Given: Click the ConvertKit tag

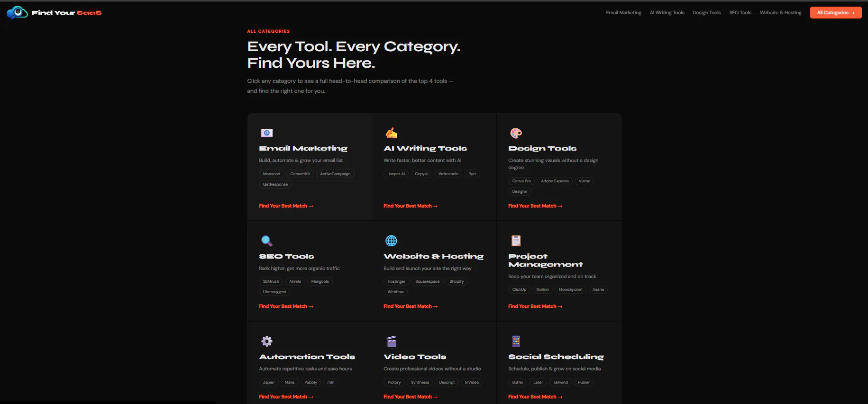Looking at the screenshot, I should pos(300,174).
